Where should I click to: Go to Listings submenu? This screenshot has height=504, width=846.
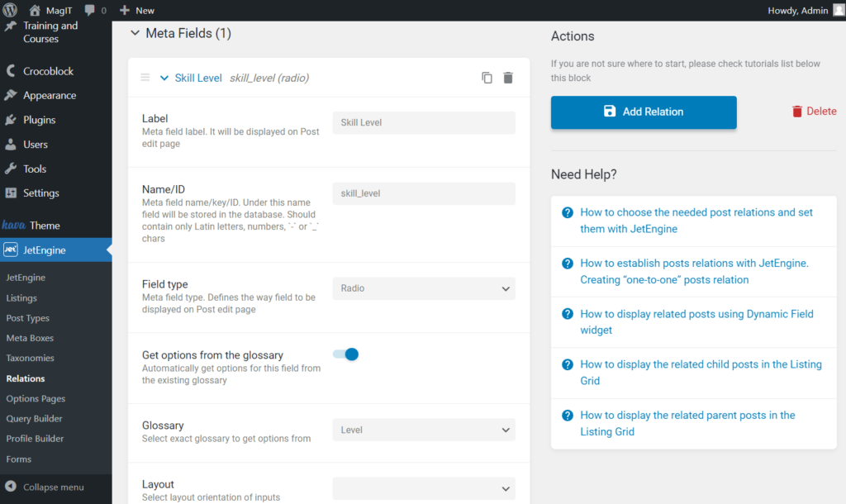point(21,298)
